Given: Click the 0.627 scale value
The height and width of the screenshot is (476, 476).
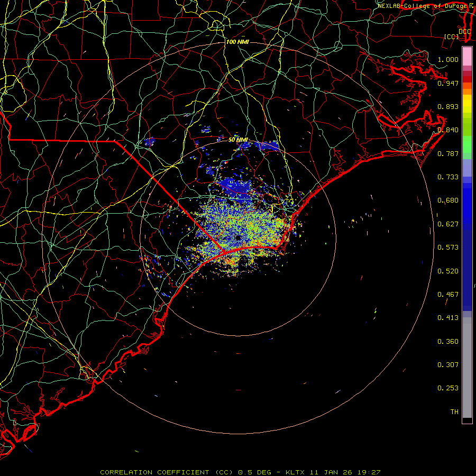Looking at the screenshot, I should click(448, 224).
